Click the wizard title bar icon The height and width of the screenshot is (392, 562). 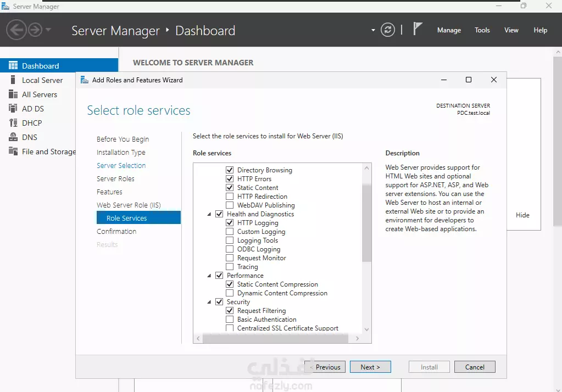[x=85, y=80]
